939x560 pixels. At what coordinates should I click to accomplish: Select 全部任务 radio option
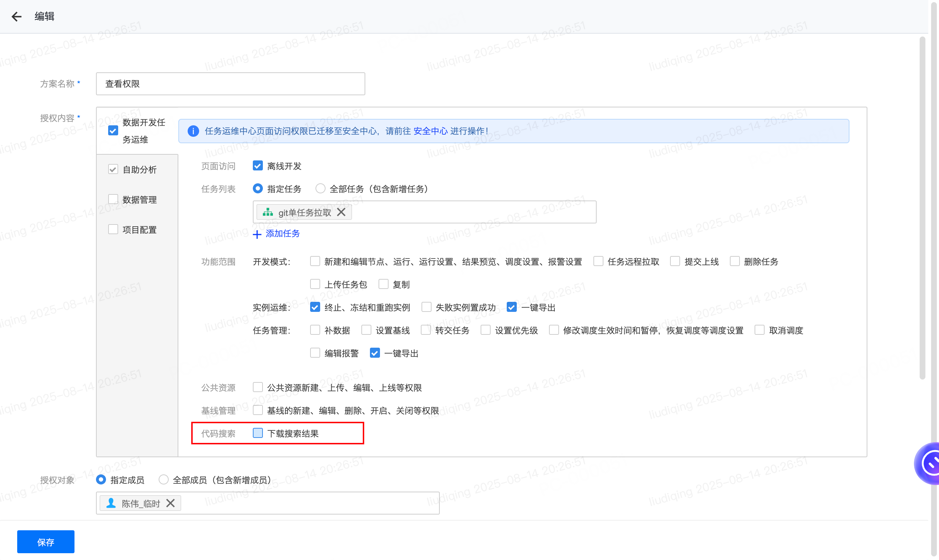pyautogui.click(x=321, y=189)
